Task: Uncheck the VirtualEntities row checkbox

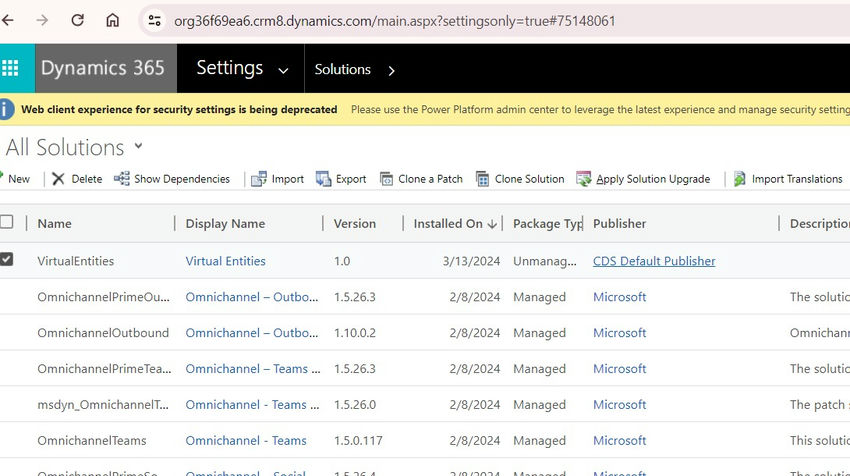Action: (x=7, y=260)
